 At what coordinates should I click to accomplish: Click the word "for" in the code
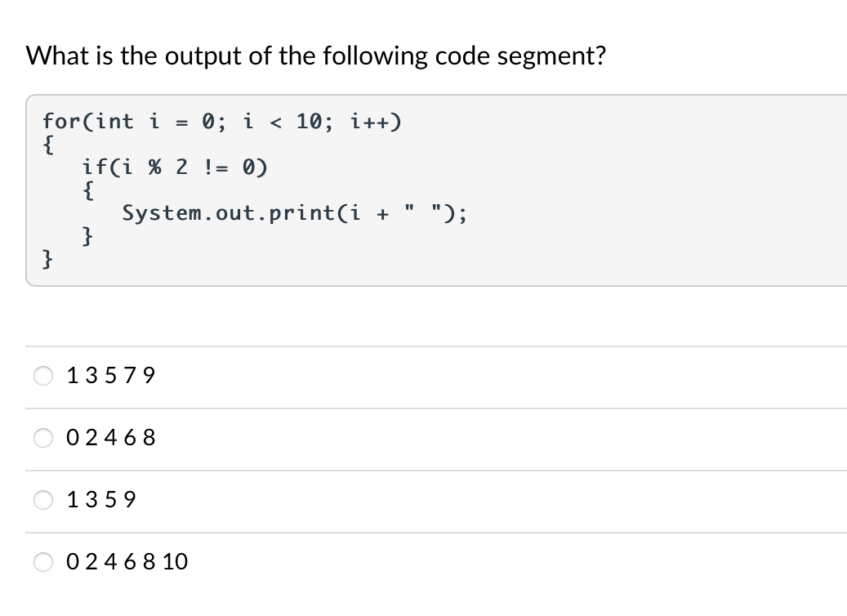point(58,122)
